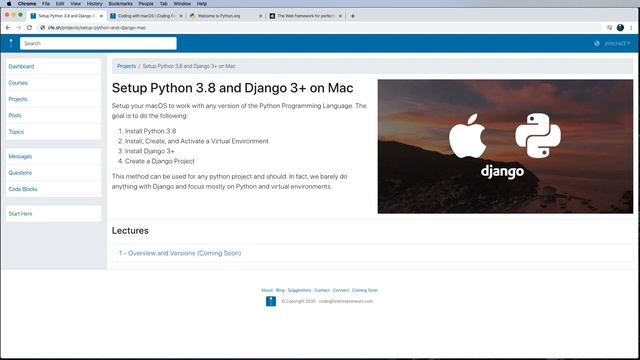Open Start Here in the sidebar
640x360 pixels.
[20, 213]
